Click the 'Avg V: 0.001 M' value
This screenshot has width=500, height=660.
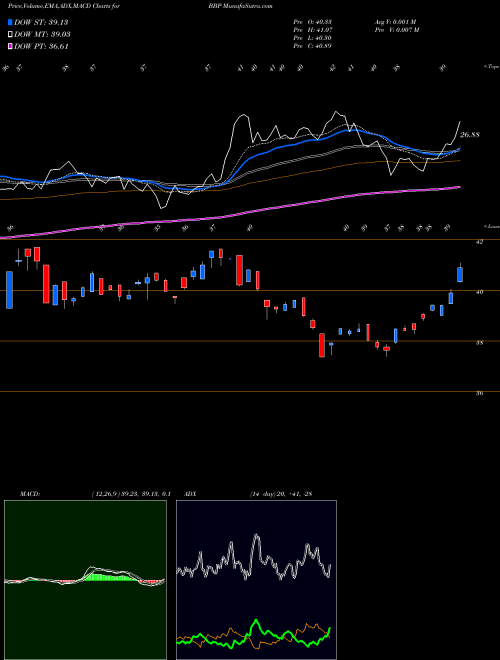396,22
